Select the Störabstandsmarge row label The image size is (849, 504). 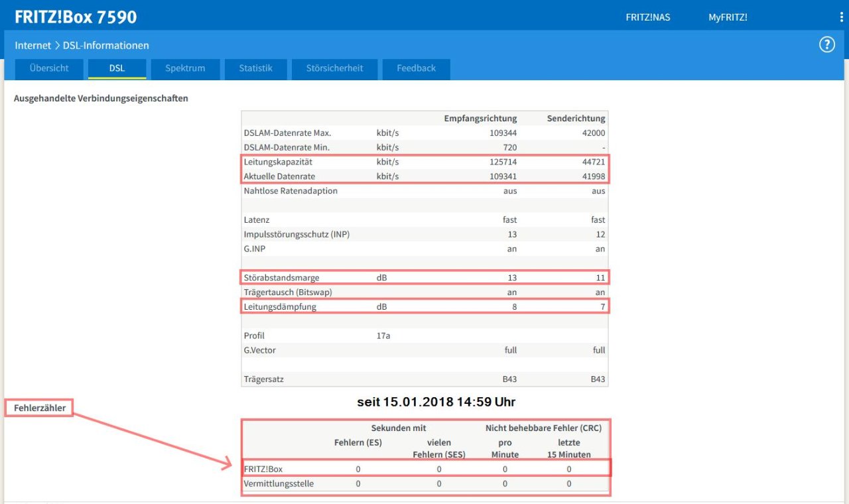pyautogui.click(x=281, y=278)
